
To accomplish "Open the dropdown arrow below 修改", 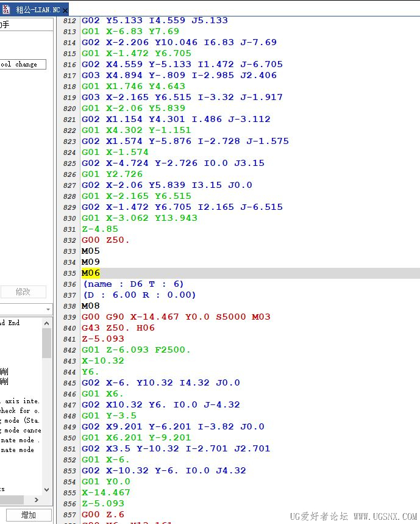I will (48, 309).
